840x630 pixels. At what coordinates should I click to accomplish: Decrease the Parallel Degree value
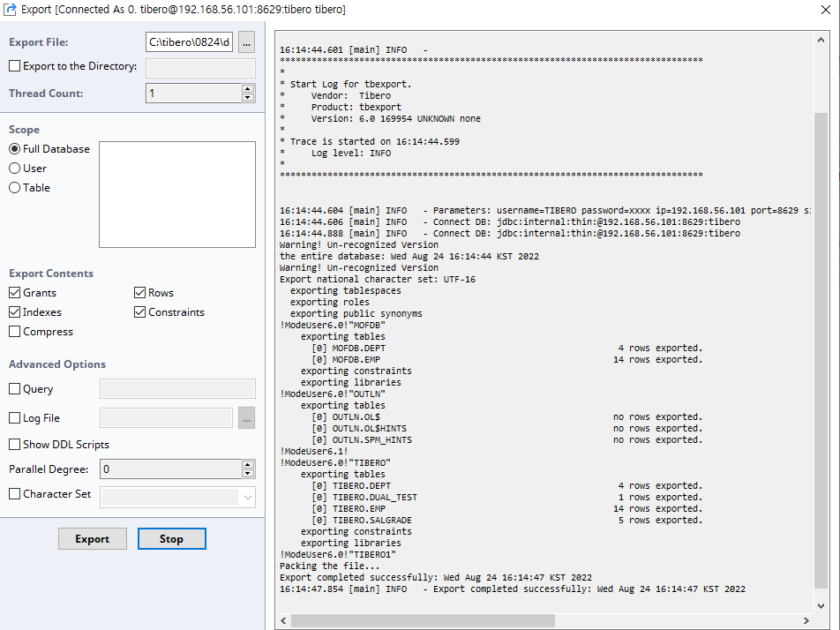(248, 474)
